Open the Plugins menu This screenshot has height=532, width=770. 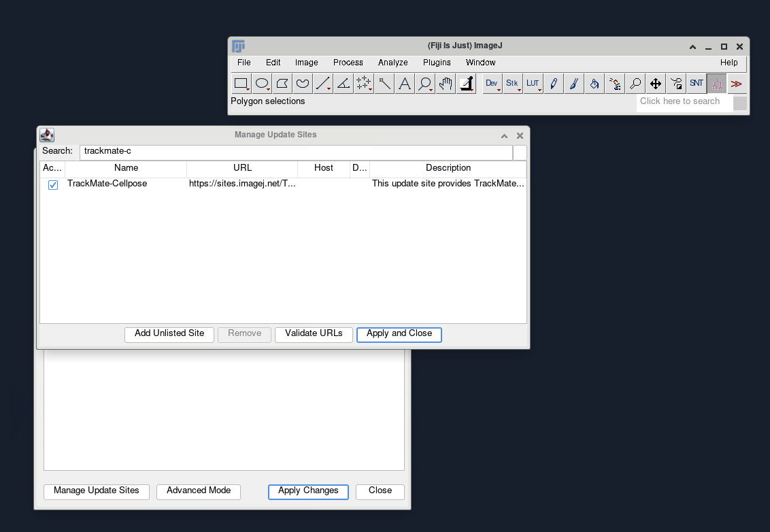point(437,63)
